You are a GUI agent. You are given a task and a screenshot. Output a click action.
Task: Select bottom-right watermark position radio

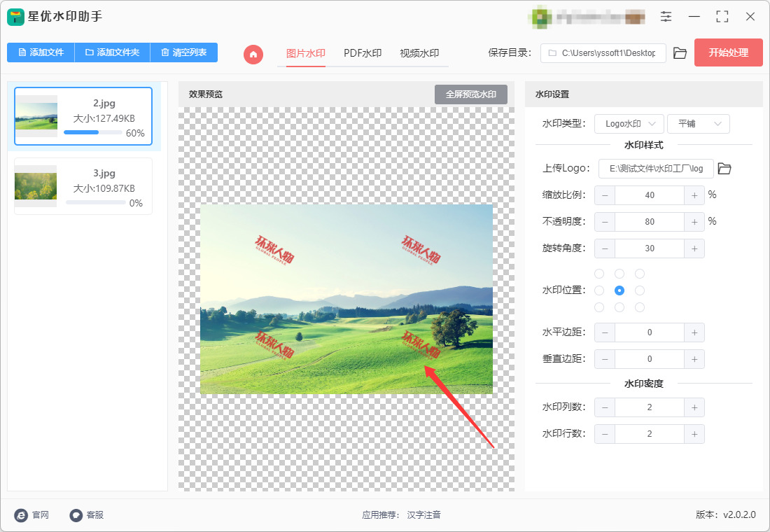(639, 307)
